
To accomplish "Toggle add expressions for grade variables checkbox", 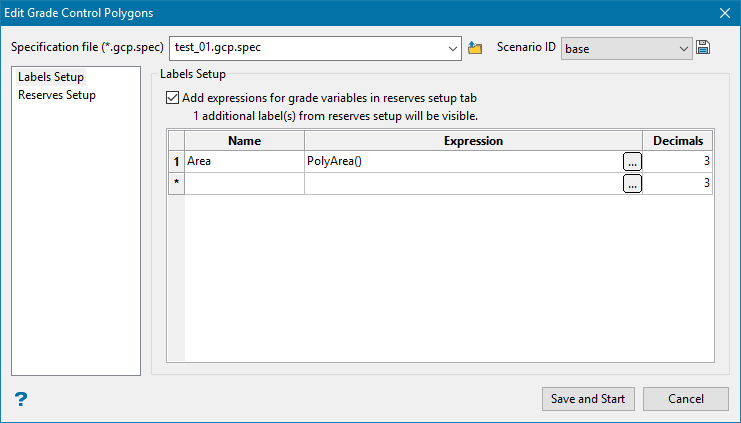I will pos(174,98).
